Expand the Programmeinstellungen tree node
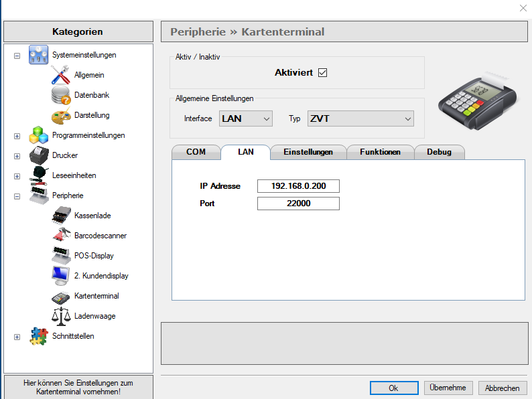 17,136
